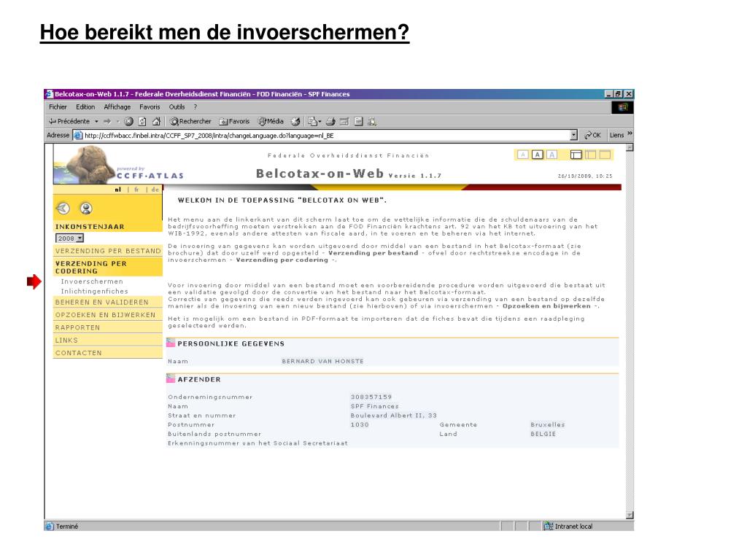Click the Print icon in toolbar
This screenshot has width=747, height=560.
[330, 122]
